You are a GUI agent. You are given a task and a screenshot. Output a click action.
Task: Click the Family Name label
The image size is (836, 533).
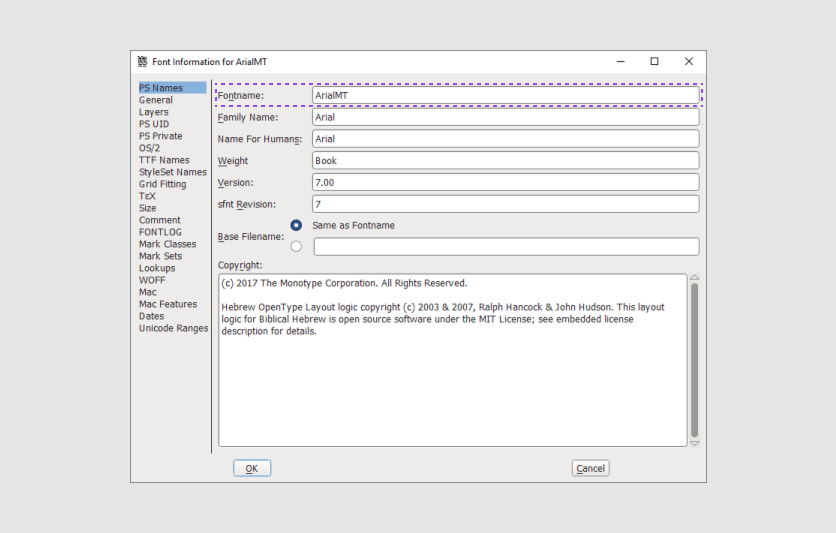tap(248, 117)
